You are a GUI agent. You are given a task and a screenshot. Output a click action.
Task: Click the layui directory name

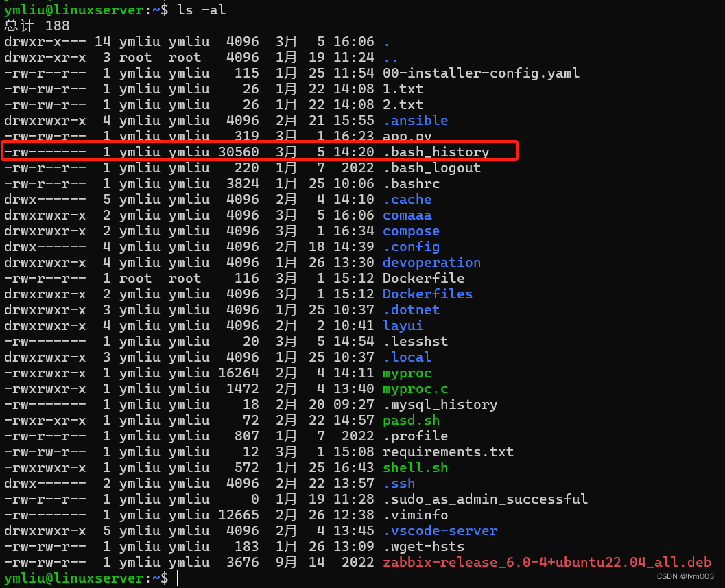(x=403, y=325)
